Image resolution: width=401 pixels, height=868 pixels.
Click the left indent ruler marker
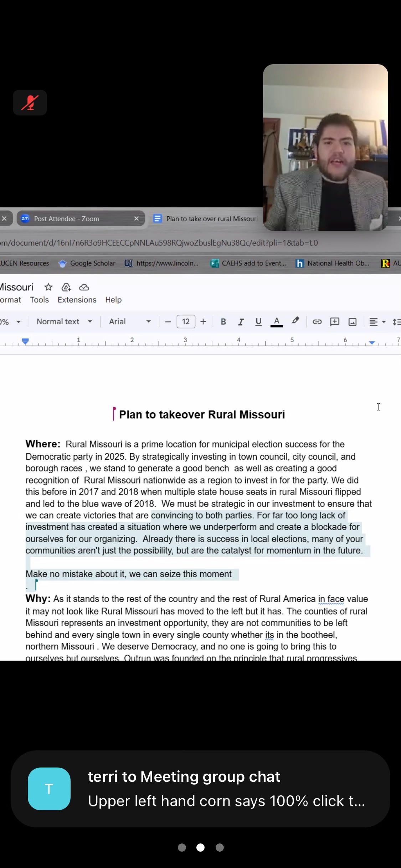coord(25,341)
